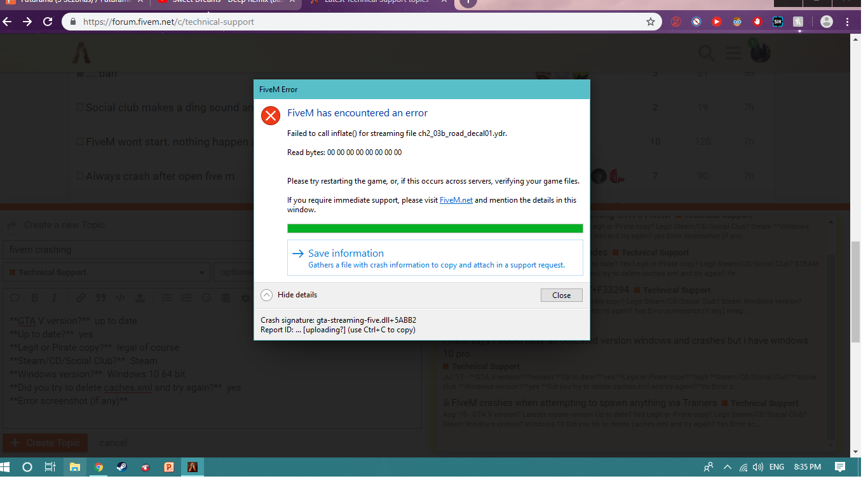Click the upload icon in the editor toolbar
868x488 pixels.
coord(140,297)
